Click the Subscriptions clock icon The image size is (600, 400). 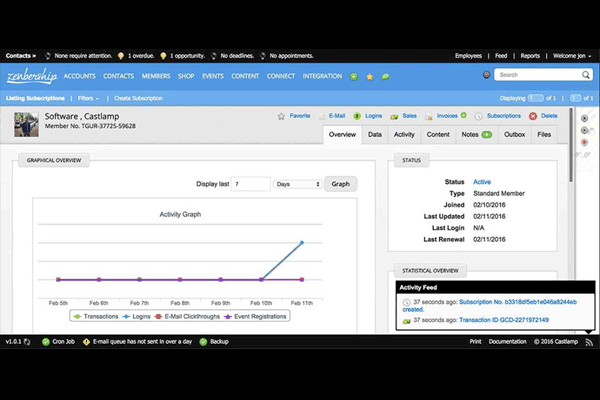coord(479,116)
